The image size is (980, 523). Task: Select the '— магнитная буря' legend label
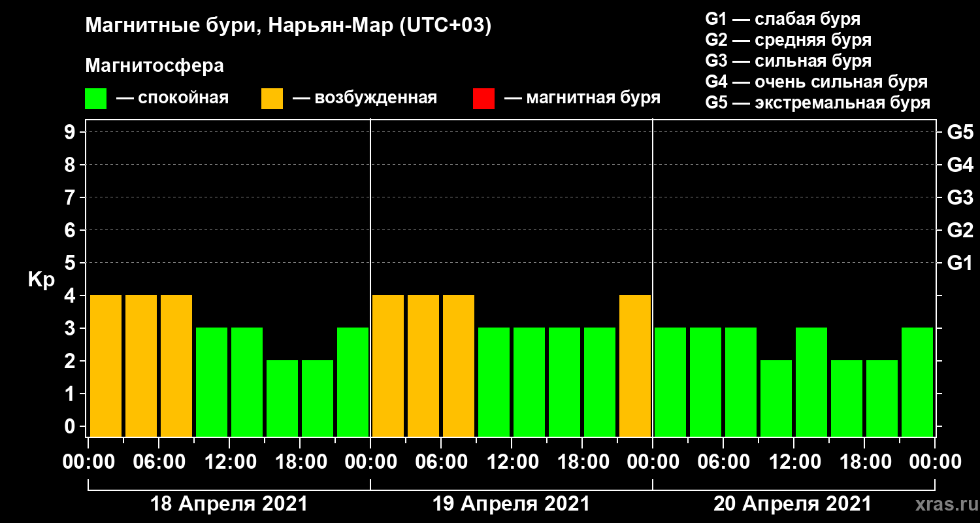tap(582, 98)
